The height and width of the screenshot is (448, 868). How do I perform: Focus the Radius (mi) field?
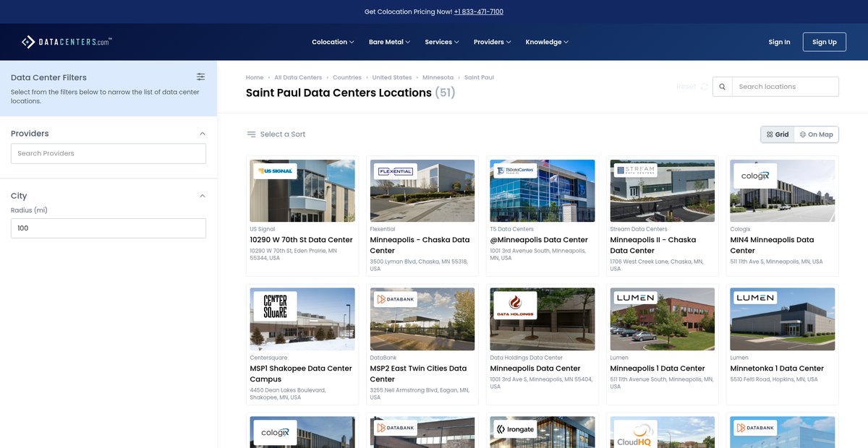109,228
